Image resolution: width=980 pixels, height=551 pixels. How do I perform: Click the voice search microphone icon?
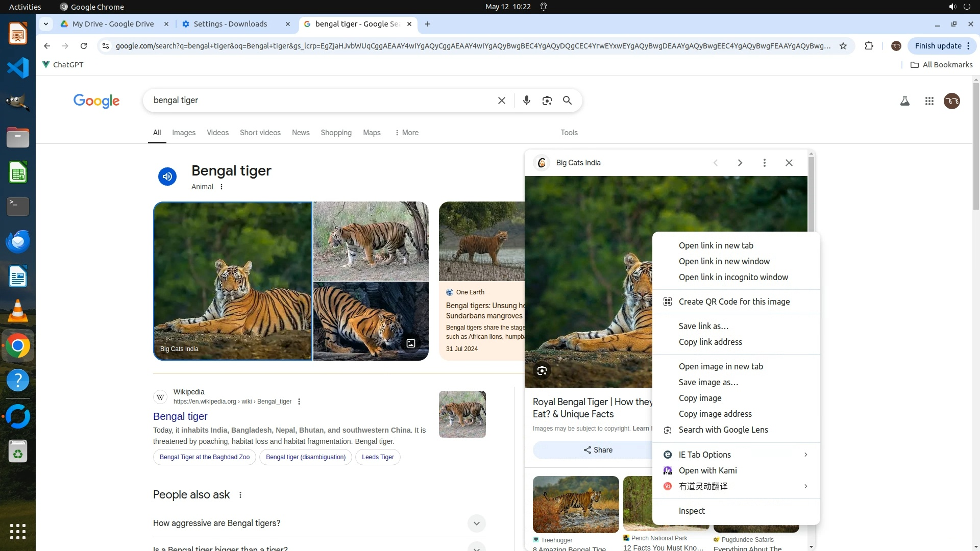[x=526, y=101]
